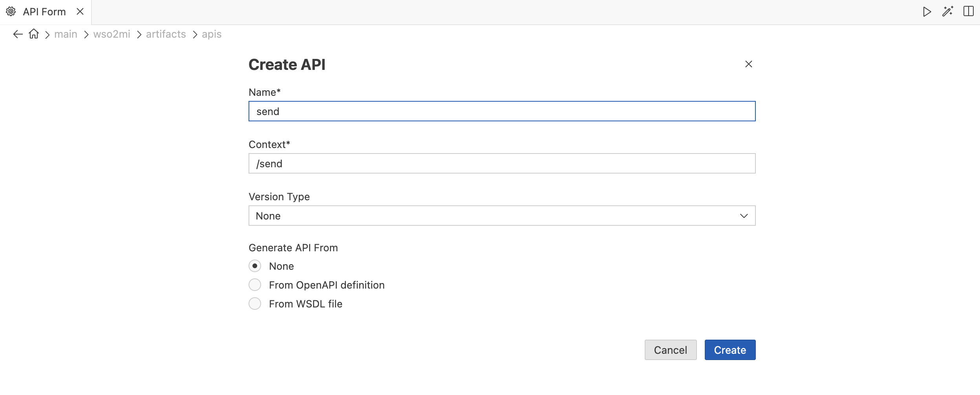This screenshot has height=395, width=980.
Task: Select the None radio under Generate API From
Action: (255, 266)
